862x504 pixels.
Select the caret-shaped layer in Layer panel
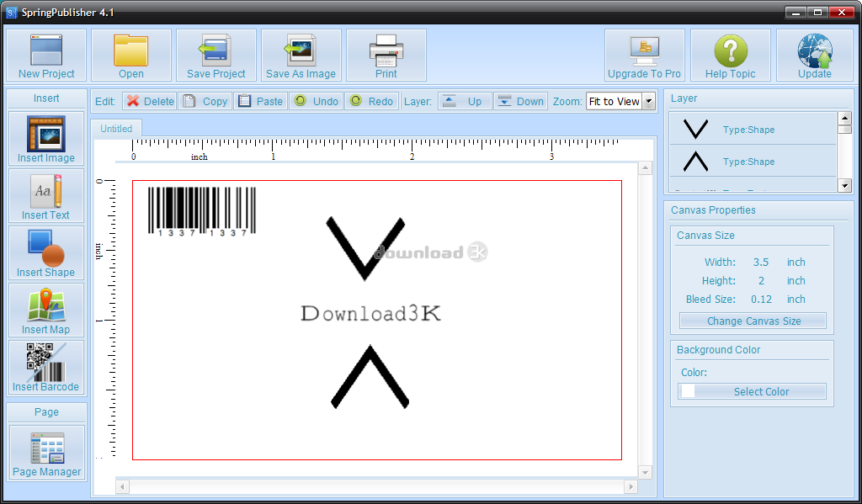(753, 161)
